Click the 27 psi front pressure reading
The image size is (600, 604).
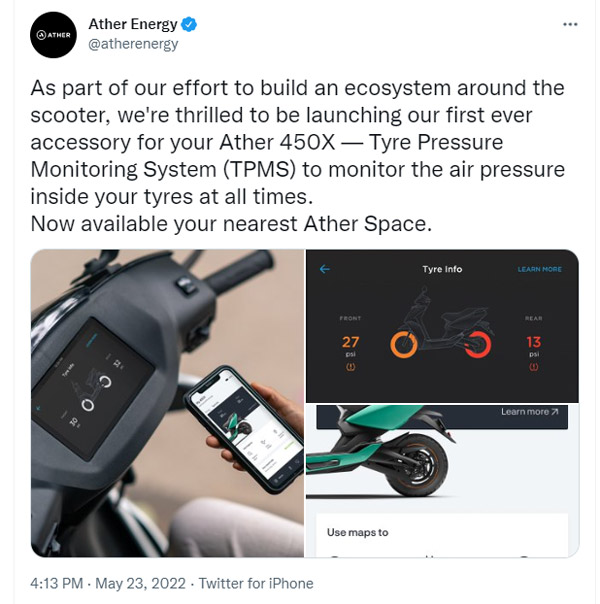coord(350,343)
